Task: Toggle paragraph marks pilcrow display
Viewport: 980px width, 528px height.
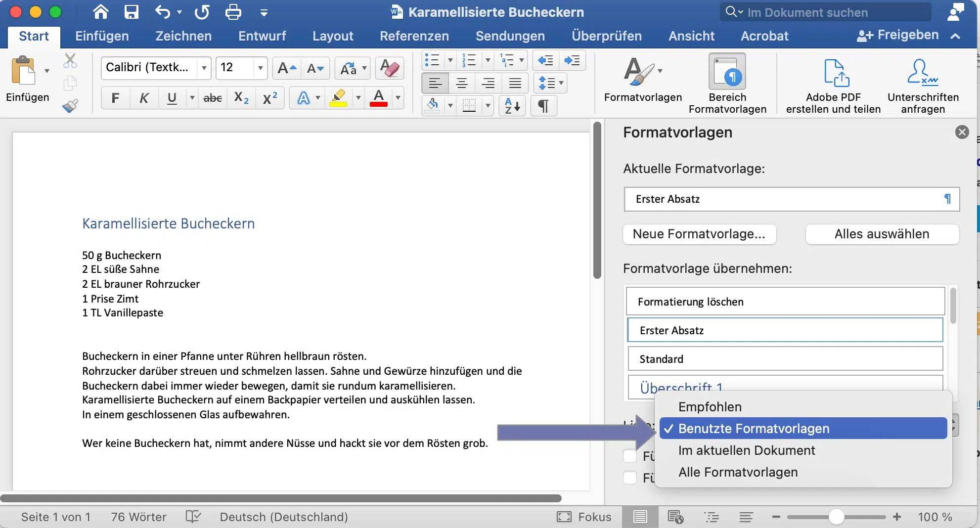Action: pyautogui.click(x=543, y=106)
